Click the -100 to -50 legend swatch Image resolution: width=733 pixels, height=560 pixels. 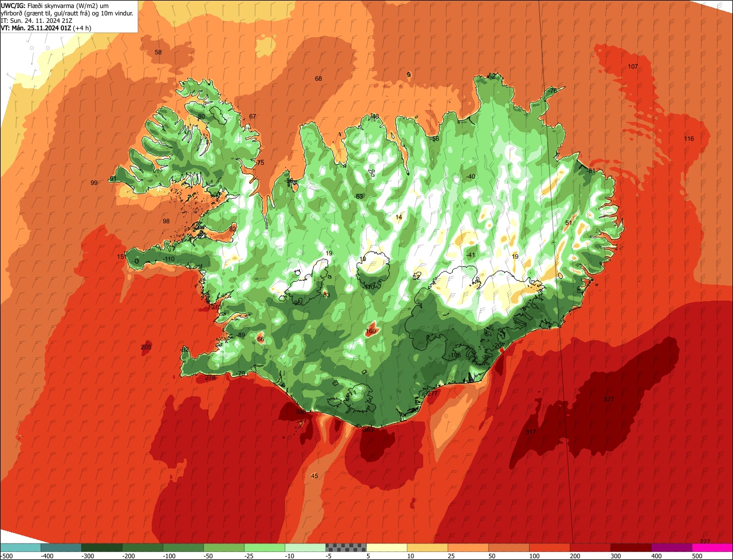[x=183, y=547]
